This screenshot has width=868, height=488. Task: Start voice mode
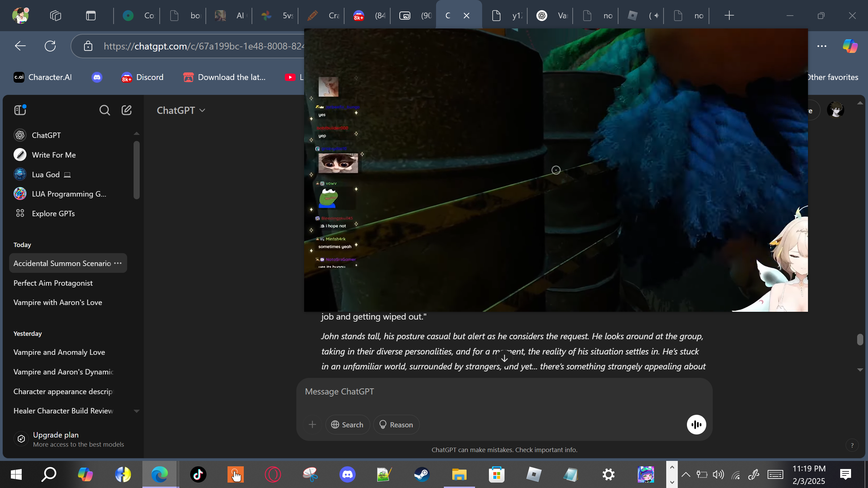pos(696,425)
